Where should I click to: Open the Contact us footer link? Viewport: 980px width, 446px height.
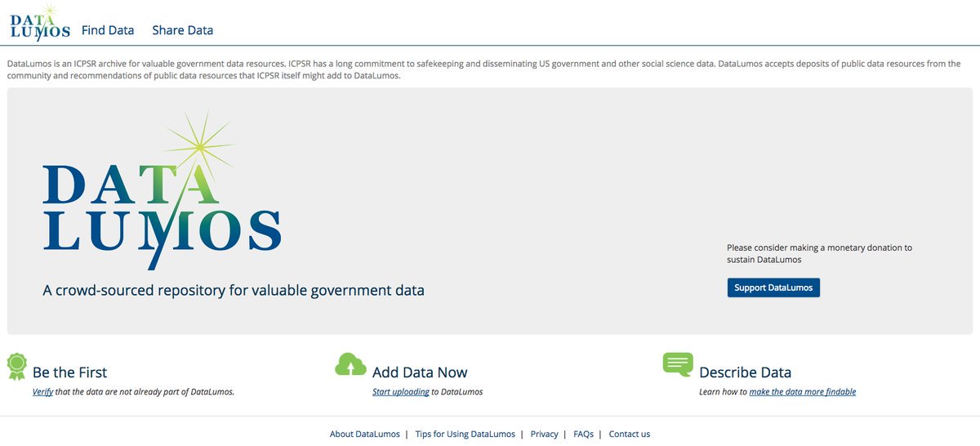click(x=630, y=435)
